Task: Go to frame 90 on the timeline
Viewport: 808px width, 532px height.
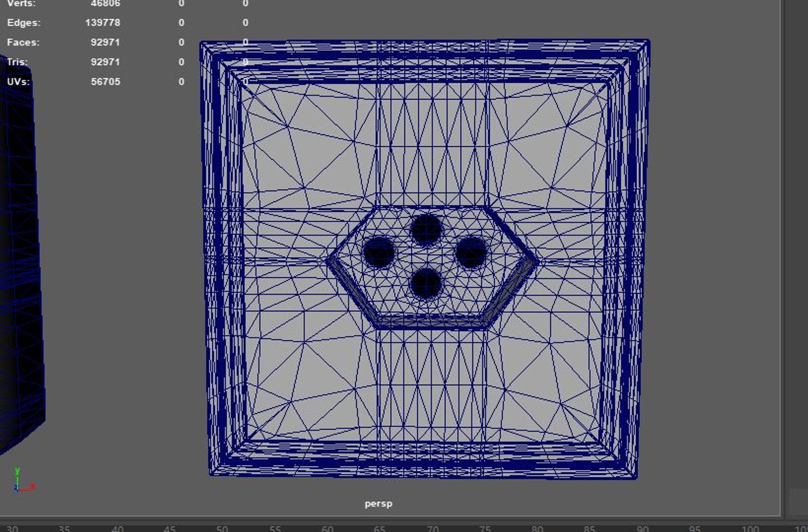Action: coord(642,529)
